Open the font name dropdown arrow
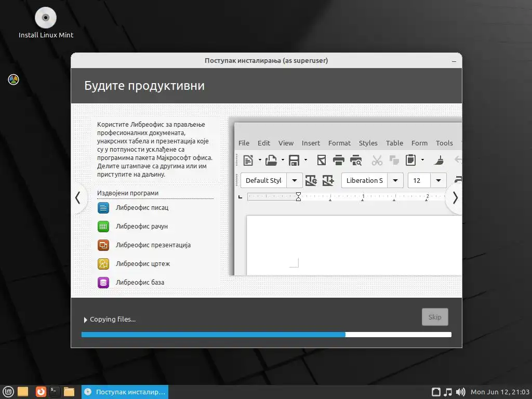Screen dimensions: 532x399 coord(395,180)
